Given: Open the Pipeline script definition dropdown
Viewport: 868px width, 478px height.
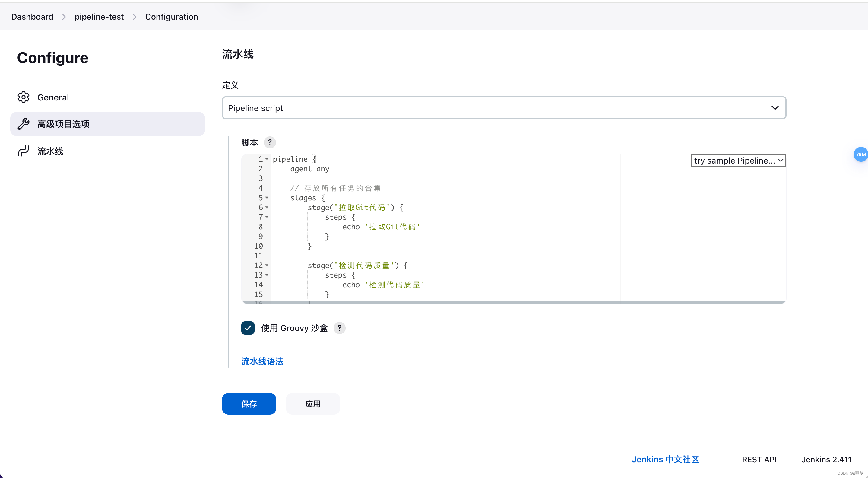Looking at the screenshot, I should [x=504, y=108].
